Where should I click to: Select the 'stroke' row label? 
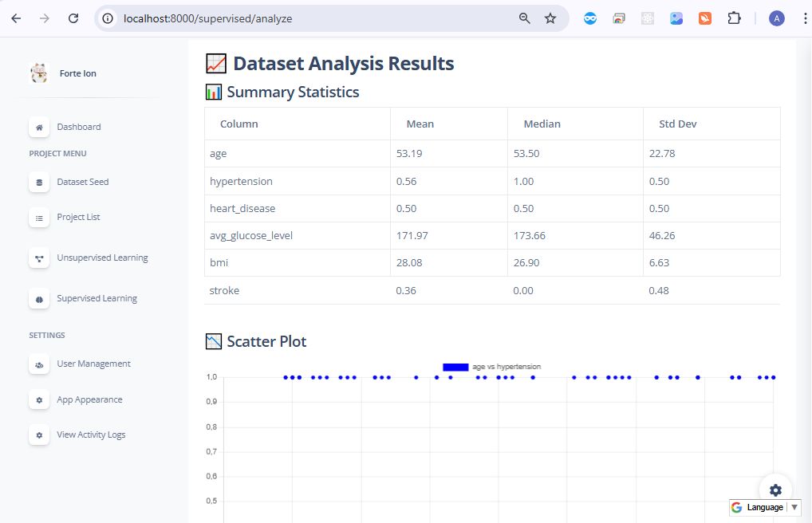(224, 290)
